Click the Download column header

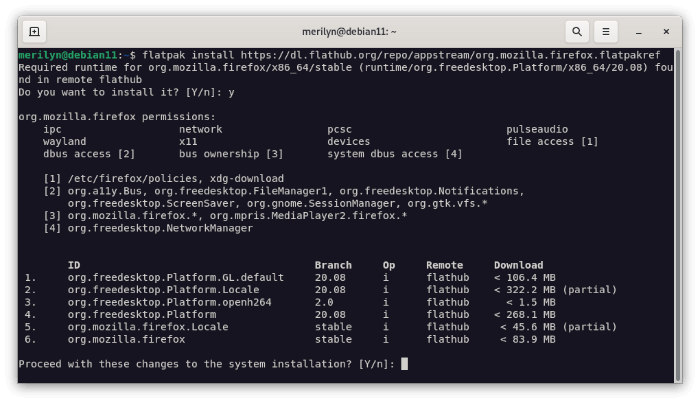518,265
